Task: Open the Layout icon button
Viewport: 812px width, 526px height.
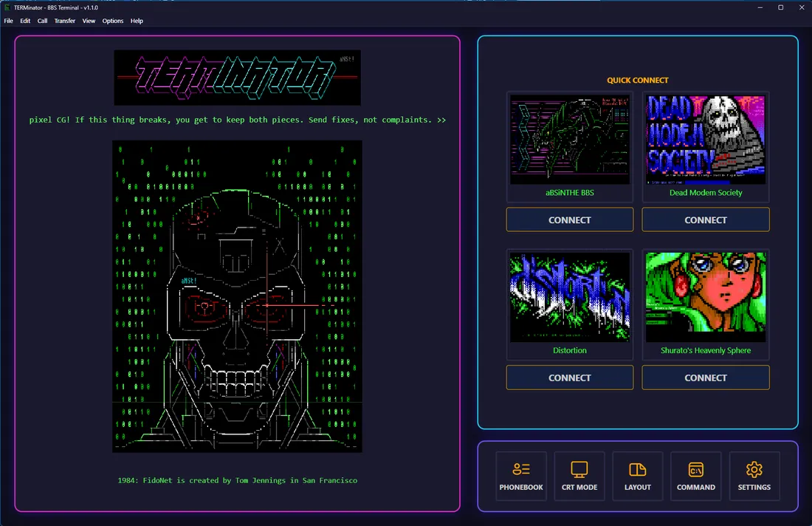Action: point(638,477)
